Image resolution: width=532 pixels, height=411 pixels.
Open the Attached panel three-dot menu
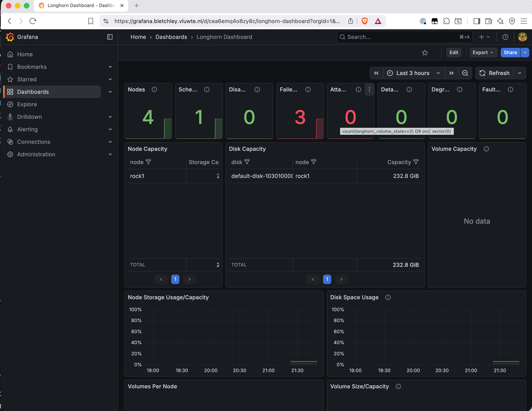pos(369,90)
